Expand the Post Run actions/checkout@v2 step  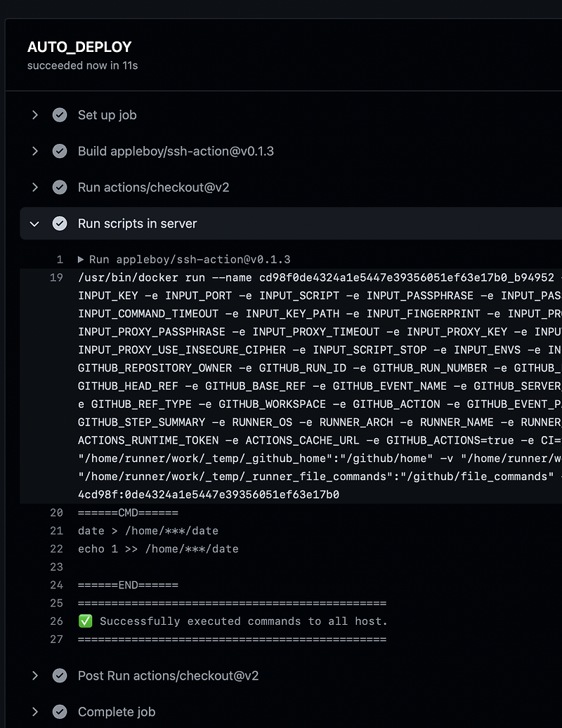pyautogui.click(x=34, y=675)
